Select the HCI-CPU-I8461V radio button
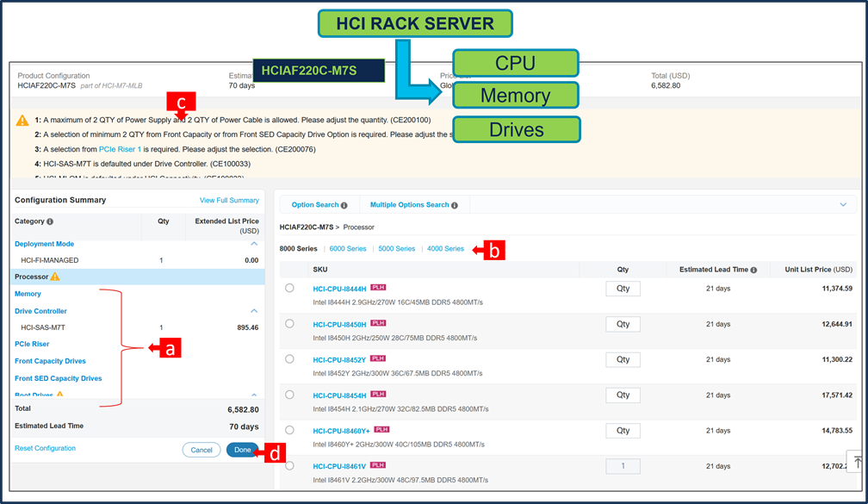868x504 pixels. 289,466
